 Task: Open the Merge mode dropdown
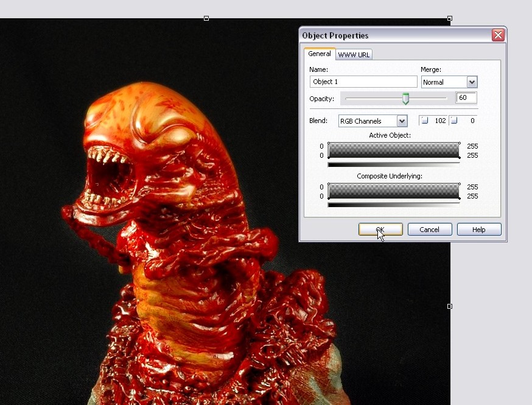472,82
